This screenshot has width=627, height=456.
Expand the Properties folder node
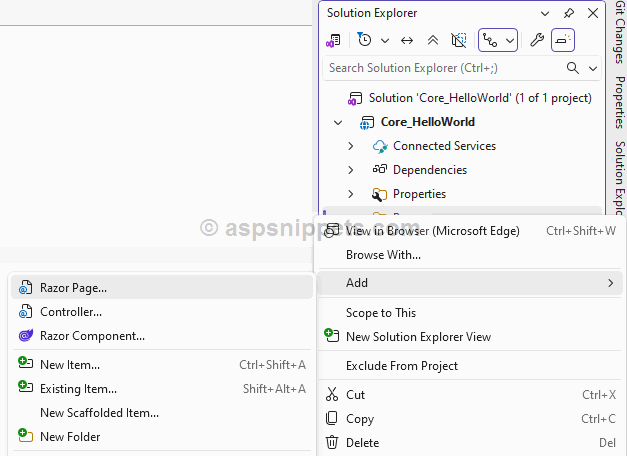(351, 194)
